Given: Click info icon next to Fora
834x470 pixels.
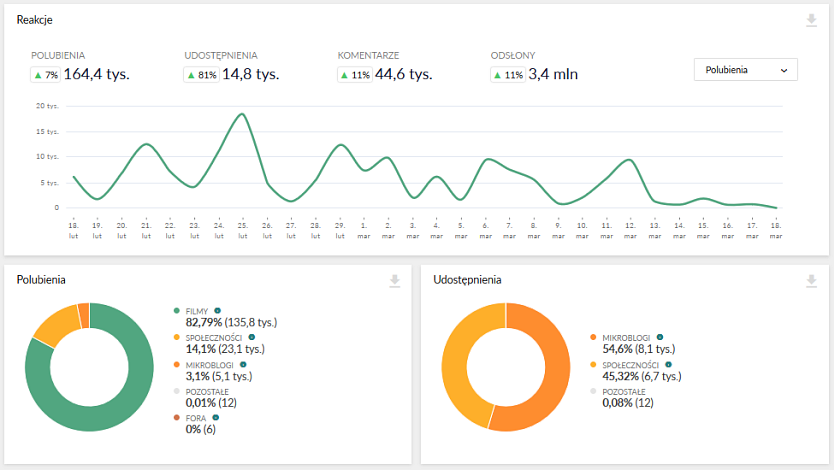Looking at the screenshot, I should (215, 417).
